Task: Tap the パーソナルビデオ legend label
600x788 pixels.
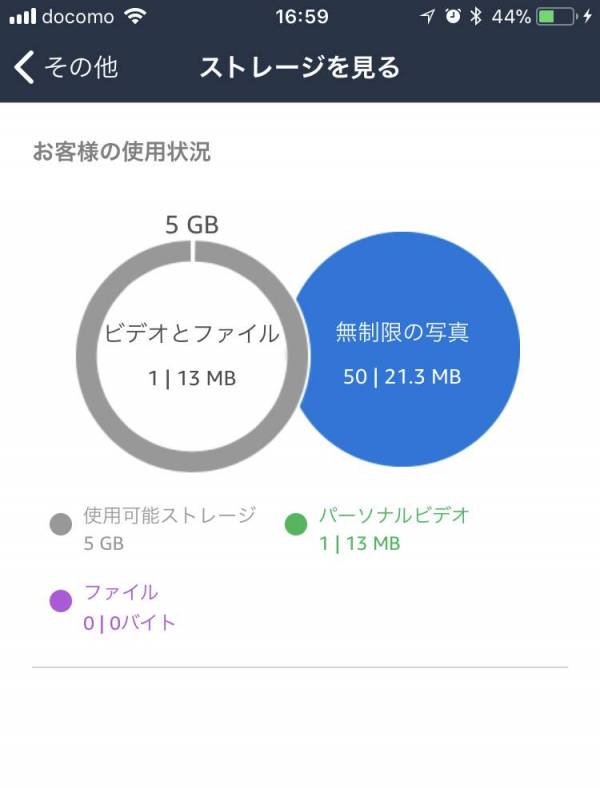Action: [394, 515]
